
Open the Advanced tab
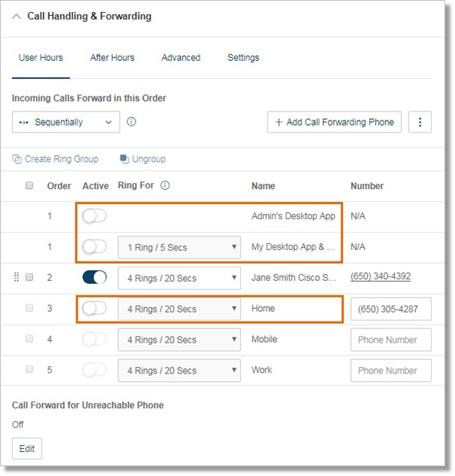[181, 58]
